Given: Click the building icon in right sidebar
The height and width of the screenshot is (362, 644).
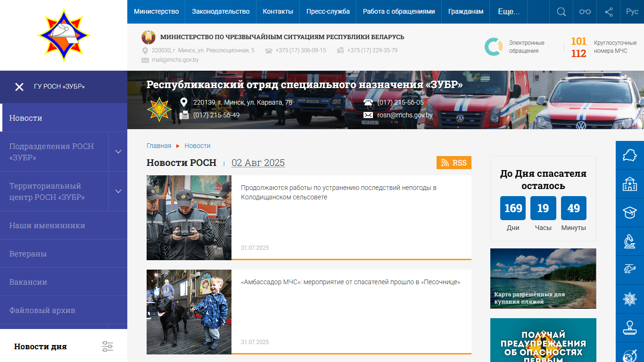Looking at the screenshot, I should click(x=630, y=184).
